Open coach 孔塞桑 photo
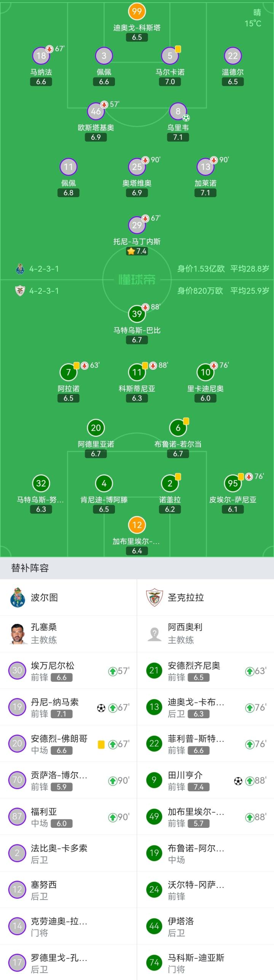This screenshot has height=980, width=274. pos(17,634)
